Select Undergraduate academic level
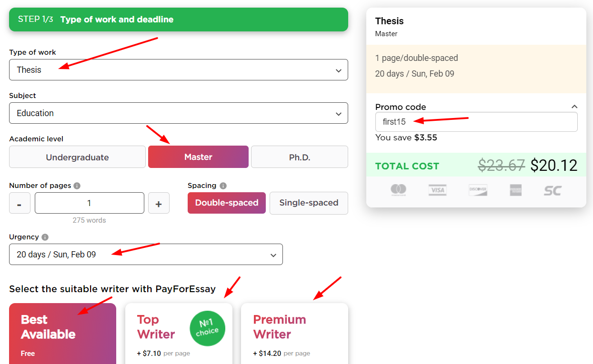Screen dimensions: 593x364 click(x=77, y=157)
